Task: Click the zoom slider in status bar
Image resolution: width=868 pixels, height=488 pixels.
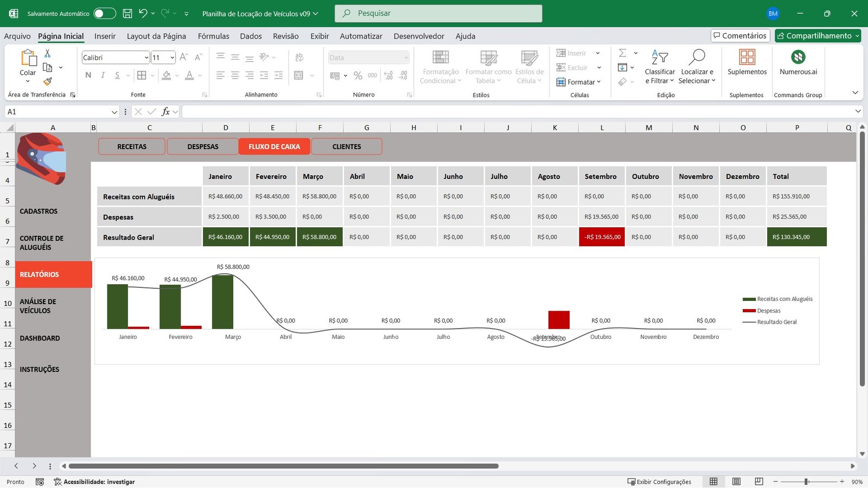Action: tap(807, 481)
